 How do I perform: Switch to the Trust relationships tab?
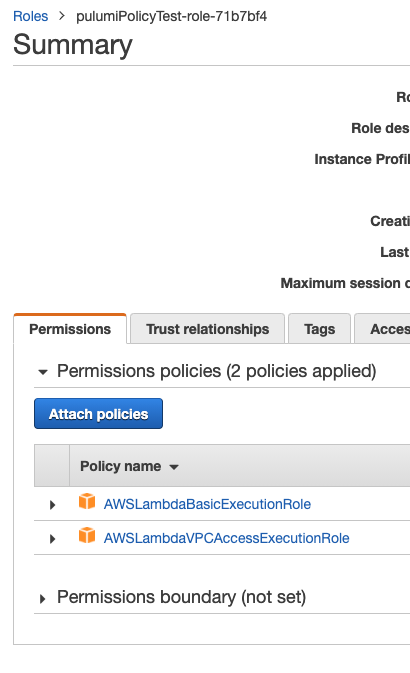point(207,329)
